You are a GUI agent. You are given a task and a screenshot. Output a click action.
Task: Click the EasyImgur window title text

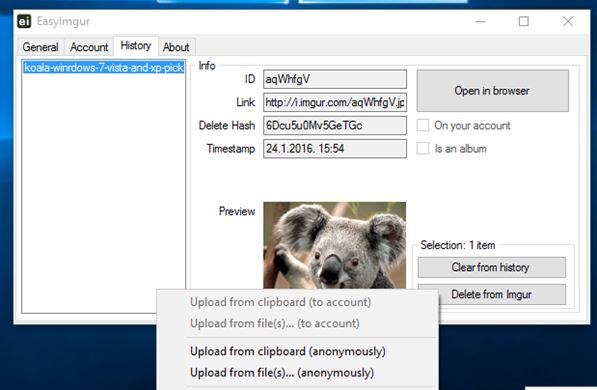pyautogui.click(x=63, y=22)
